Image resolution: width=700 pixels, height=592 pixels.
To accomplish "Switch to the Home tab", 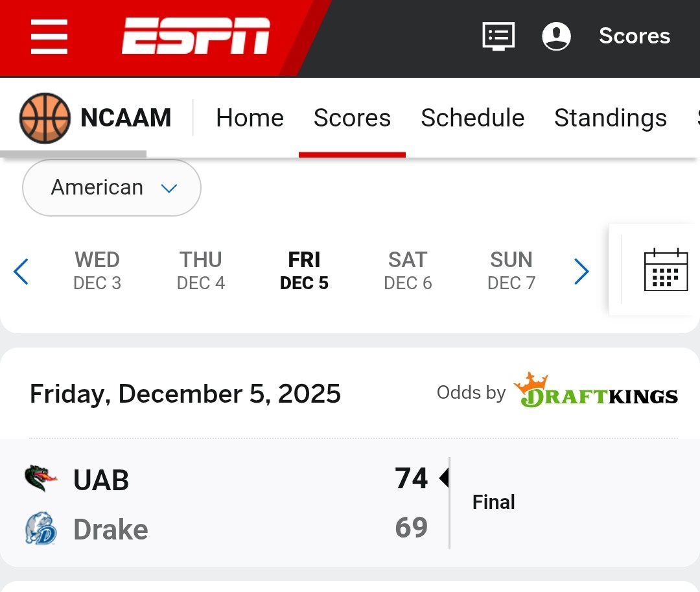I will 250,118.
